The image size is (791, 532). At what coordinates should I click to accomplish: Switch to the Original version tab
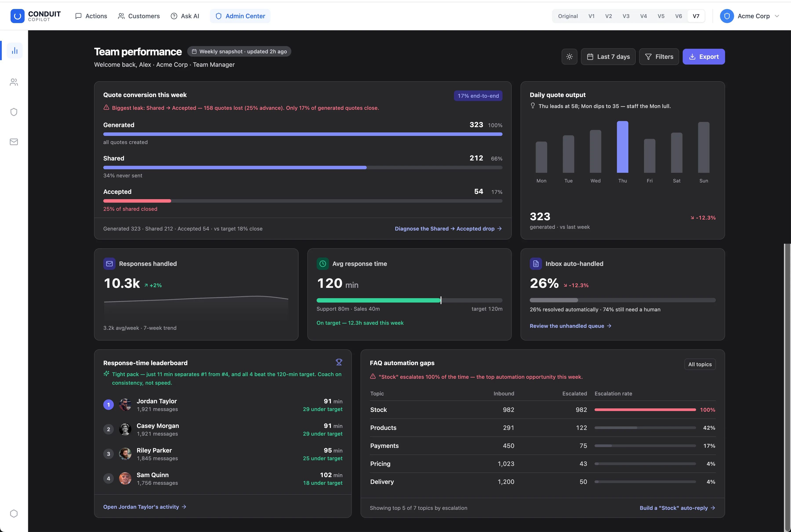pyautogui.click(x=568, y=16)
